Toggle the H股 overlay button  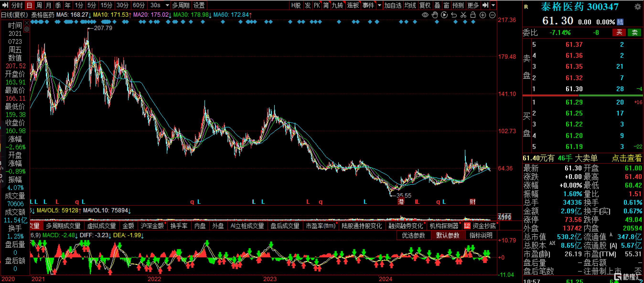[x=296, y=5]
